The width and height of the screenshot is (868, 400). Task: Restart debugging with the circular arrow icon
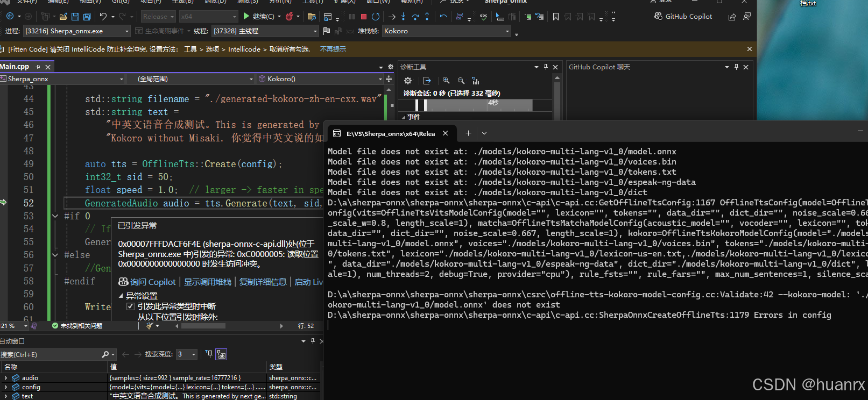pos(376,17)
